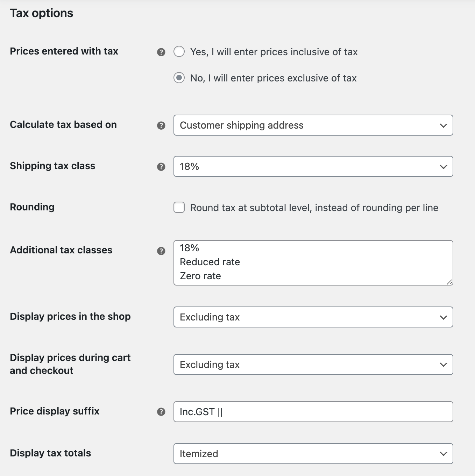Select 'No, I will enter prices exclusive of tax'

(179, 78)
